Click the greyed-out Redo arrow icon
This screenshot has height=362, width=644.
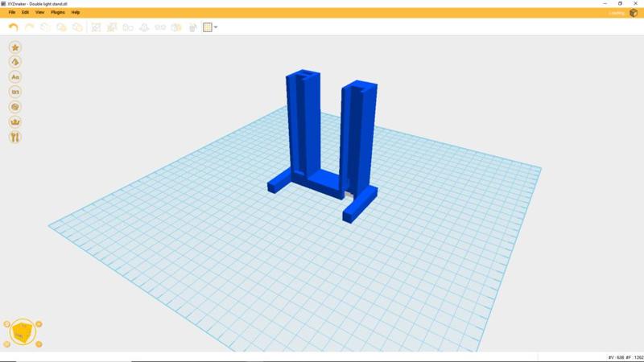(x=29, y=27)
